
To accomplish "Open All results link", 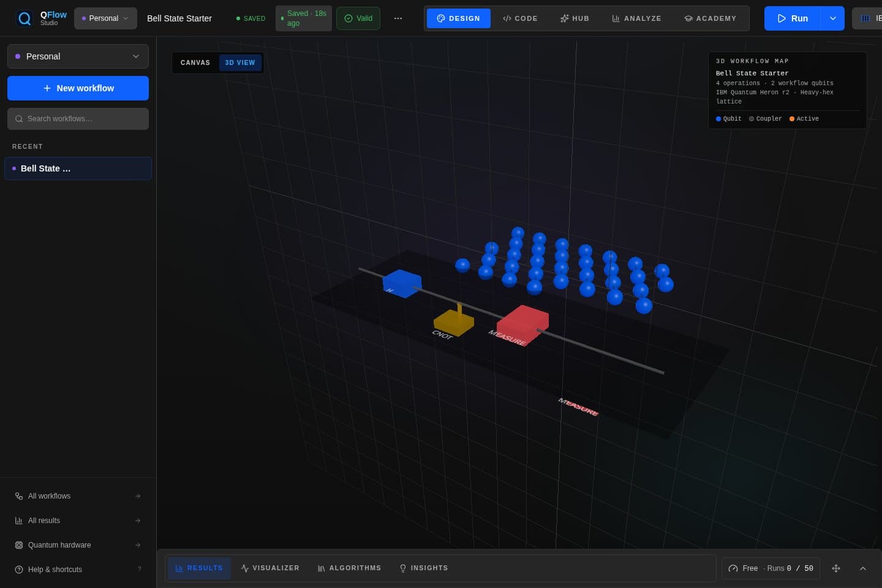I will coord(78,521).
